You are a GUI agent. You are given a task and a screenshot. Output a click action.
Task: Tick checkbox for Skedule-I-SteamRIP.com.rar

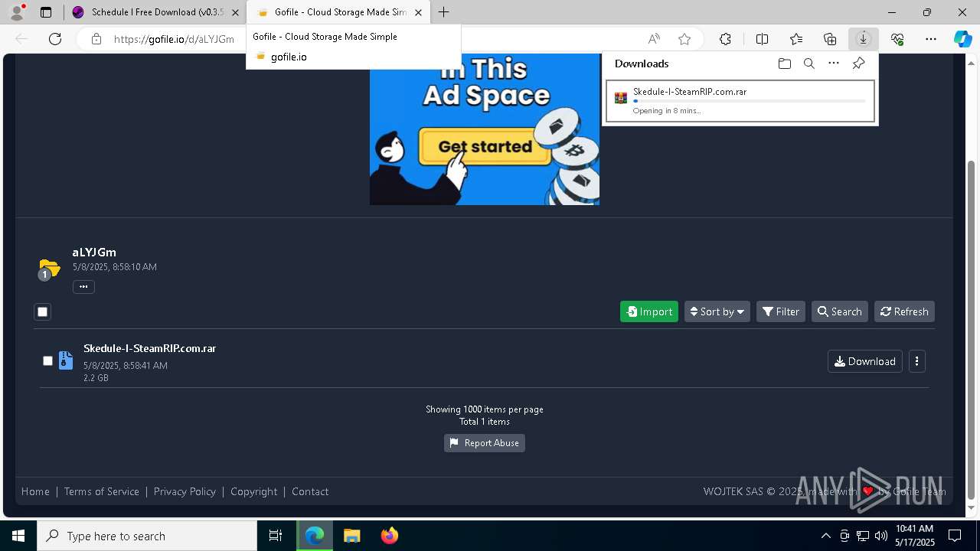coord(47,360)
